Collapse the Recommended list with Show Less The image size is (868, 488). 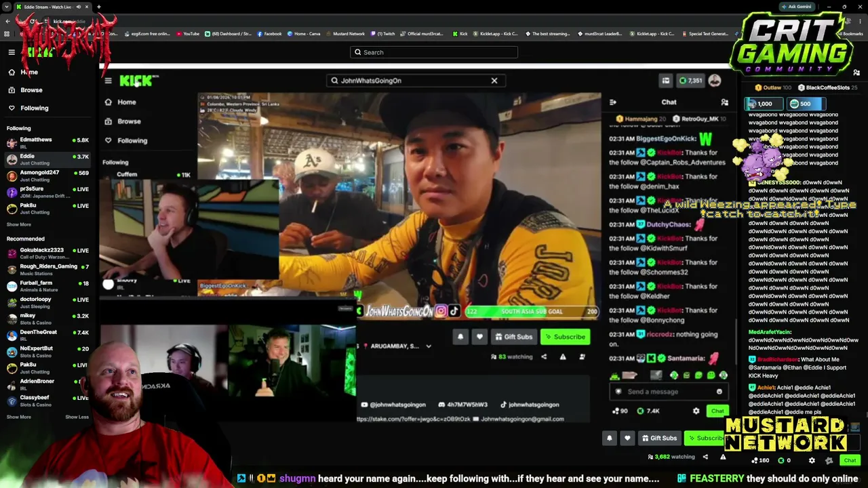77,417
